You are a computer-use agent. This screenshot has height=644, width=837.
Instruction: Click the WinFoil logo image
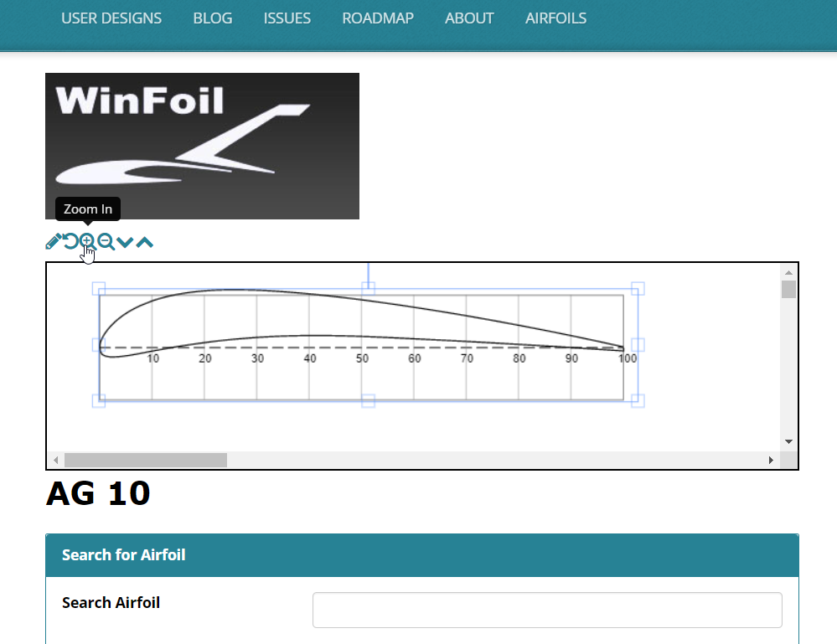(202, 146)
